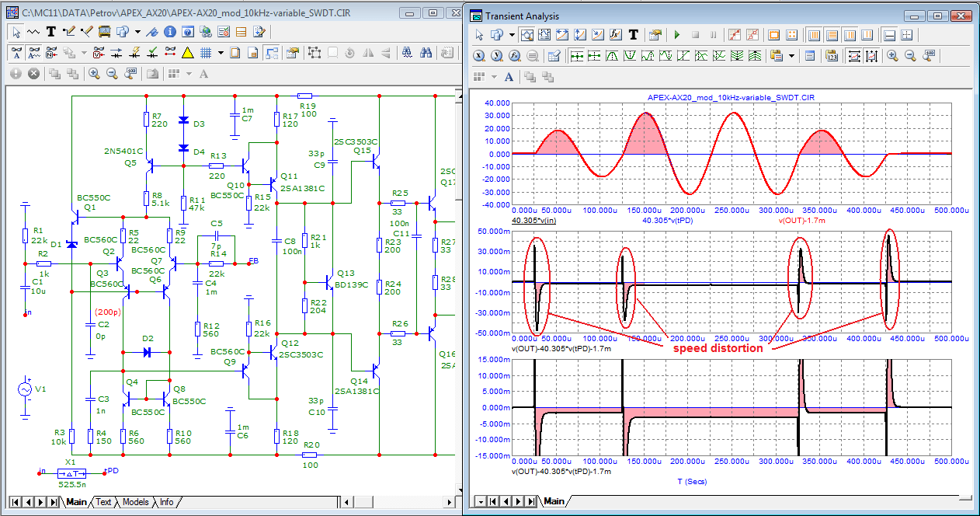This screenshot has width=980, height=516.
Task: Toggle attribute text display glasses-A icon
Action: [16, 53]
